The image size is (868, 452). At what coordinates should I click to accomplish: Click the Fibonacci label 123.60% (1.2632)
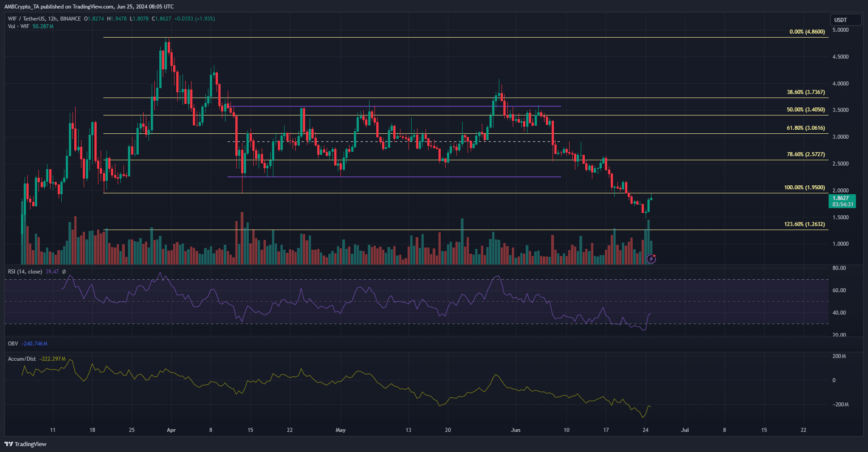(x=804, y=224)
